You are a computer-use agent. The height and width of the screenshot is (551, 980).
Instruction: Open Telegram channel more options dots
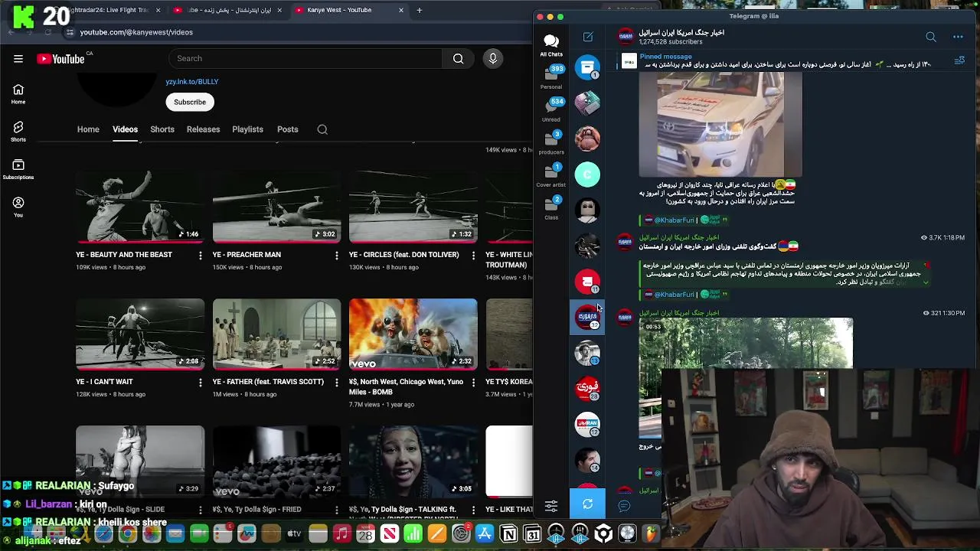point(958,37)
